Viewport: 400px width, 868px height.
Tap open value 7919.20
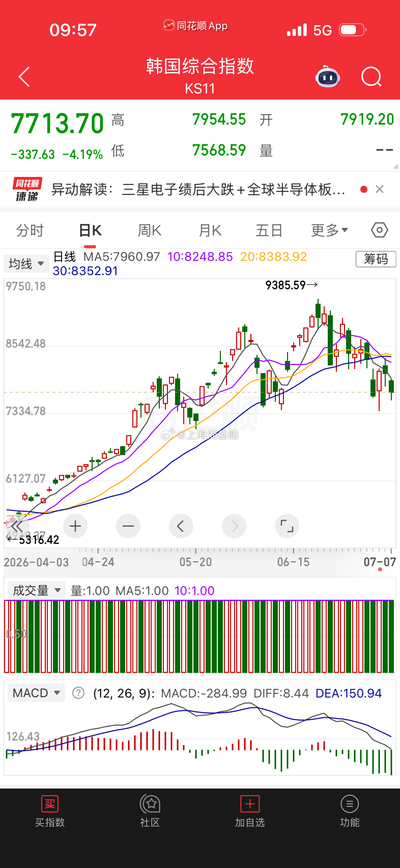367,119
